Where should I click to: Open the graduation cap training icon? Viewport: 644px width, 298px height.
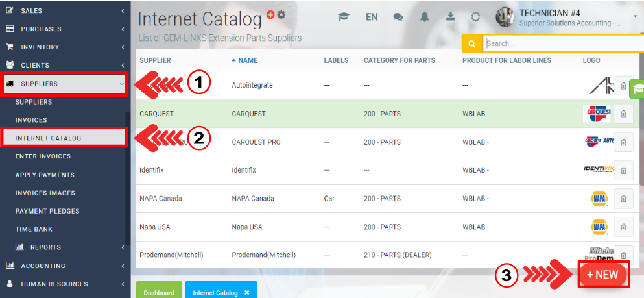[x=344, y=17]
